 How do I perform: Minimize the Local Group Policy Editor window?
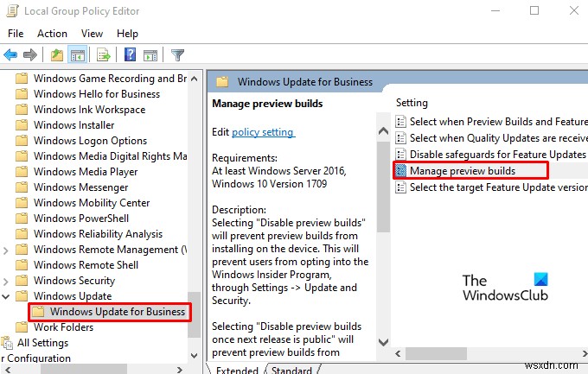[495, 10]
